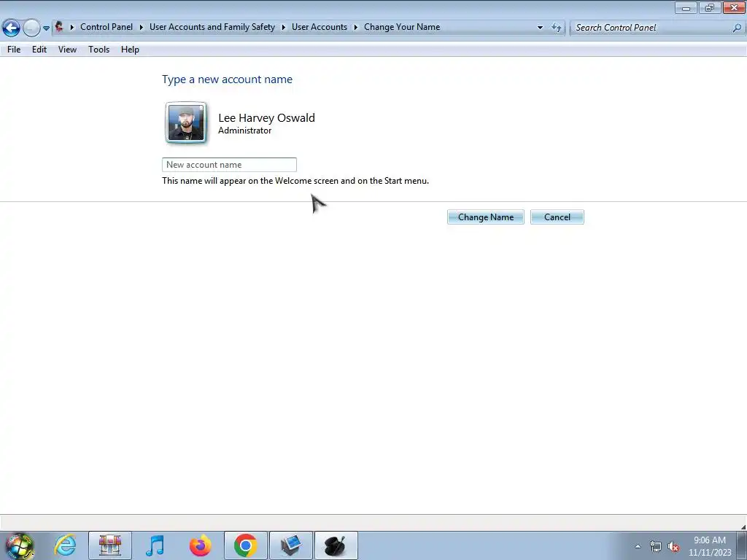This screenshot has height=560, width=747.
Task: Open the View menu
Action: 67,50
